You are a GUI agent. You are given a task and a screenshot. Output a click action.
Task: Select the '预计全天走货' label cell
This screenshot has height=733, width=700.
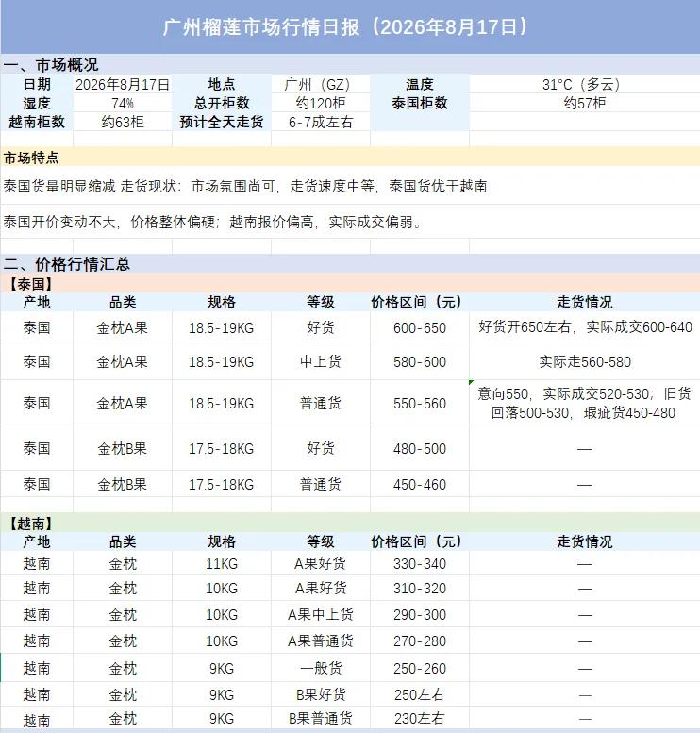click(x=222, y=123)
